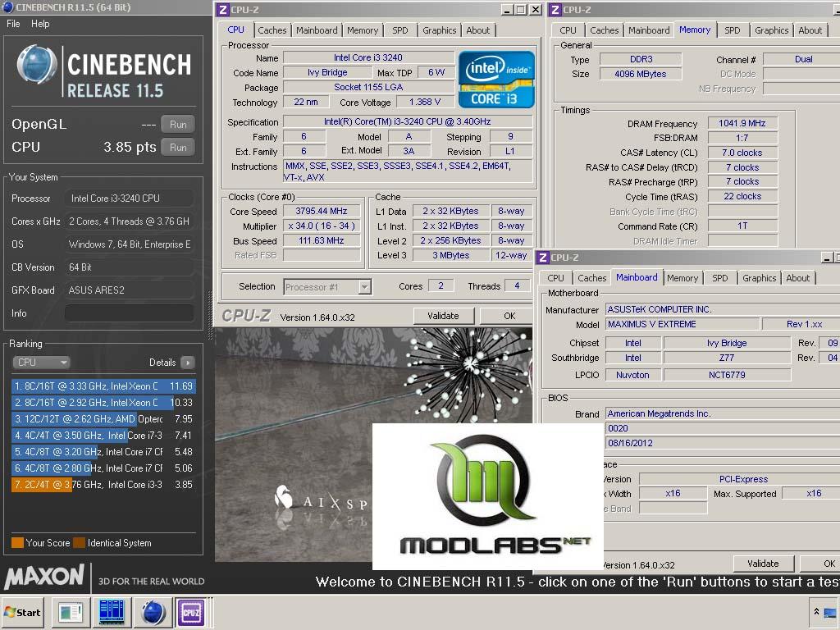
Task: Click the GFX Board value ASUS ARES2
Action: point(129,290)
